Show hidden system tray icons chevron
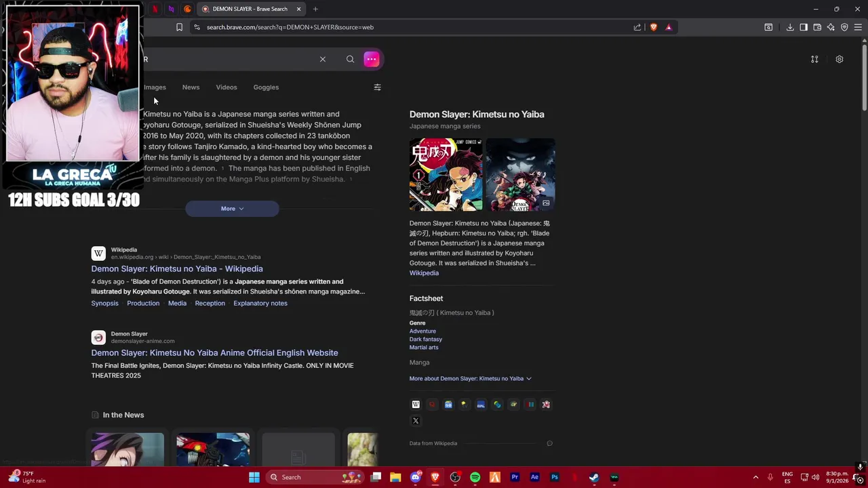868x488 pixels. [x=755, y=477]
